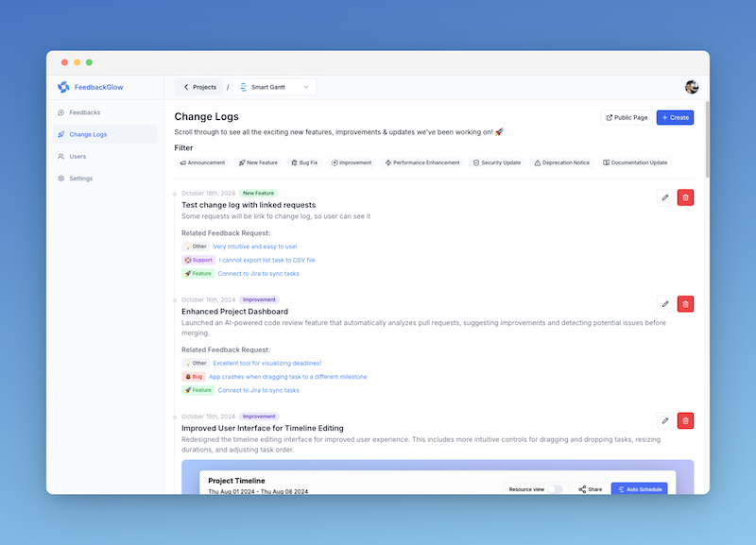Open Change Logs in the sidebar
Image resolution: width=756 pixels, height=545 pixels.
pos(105,134)
